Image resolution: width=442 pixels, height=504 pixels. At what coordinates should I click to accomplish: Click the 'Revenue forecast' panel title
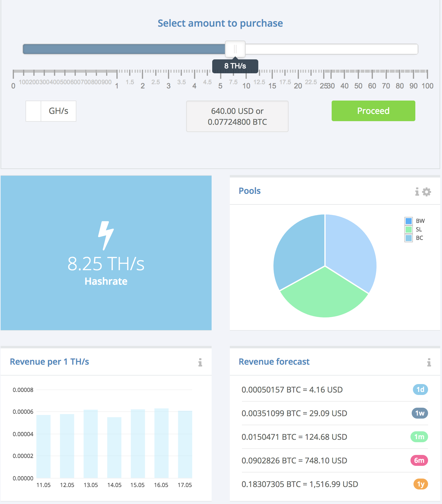tap(274, 362)
